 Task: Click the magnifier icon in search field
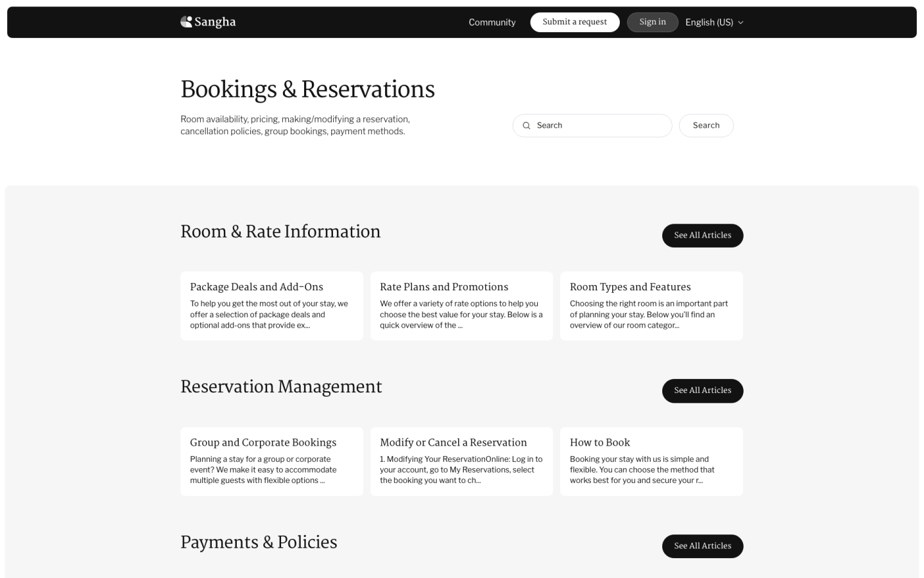pyautogui.click(x=526, y=126)
